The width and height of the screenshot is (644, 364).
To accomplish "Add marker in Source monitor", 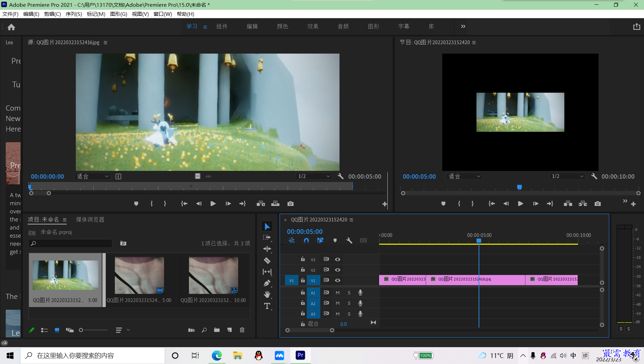I will point(136,204).
